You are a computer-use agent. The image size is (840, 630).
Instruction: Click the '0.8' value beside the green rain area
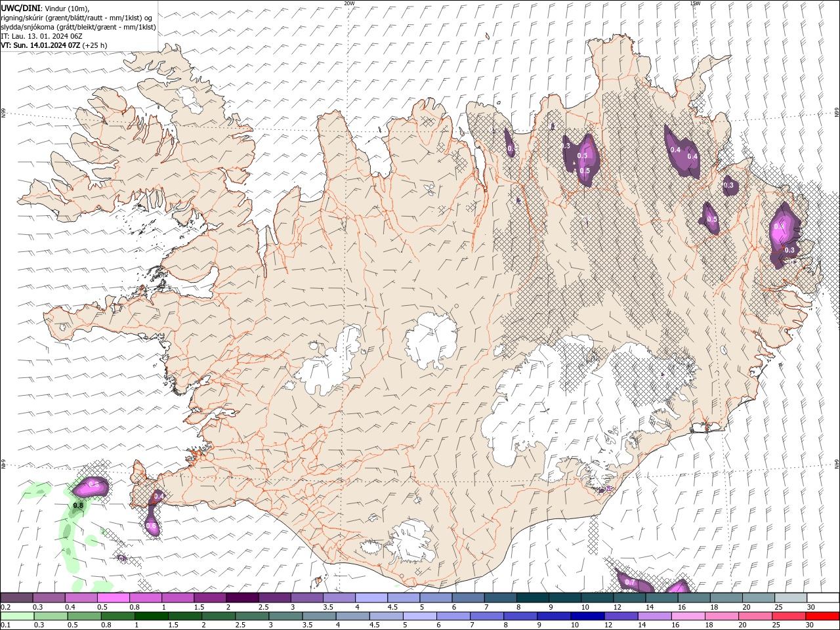(78, 505)
